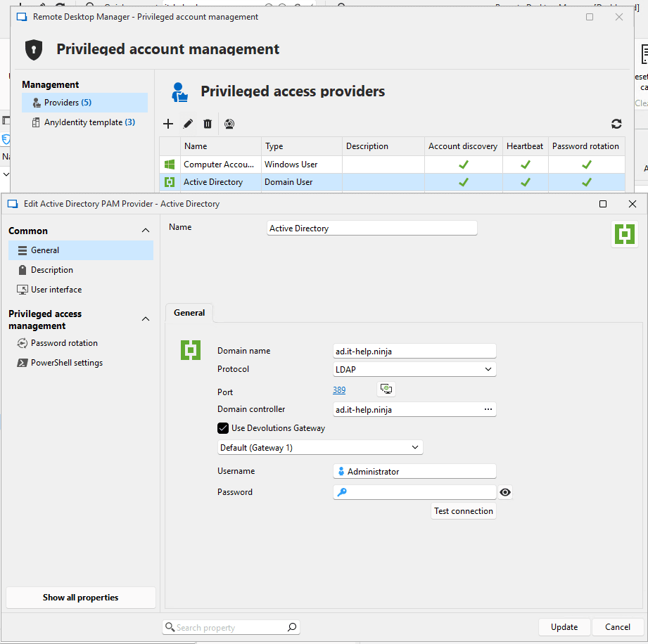The image size is (648, 644).
Task: Click the Domain name input field
Action: [x=414, y=351]
